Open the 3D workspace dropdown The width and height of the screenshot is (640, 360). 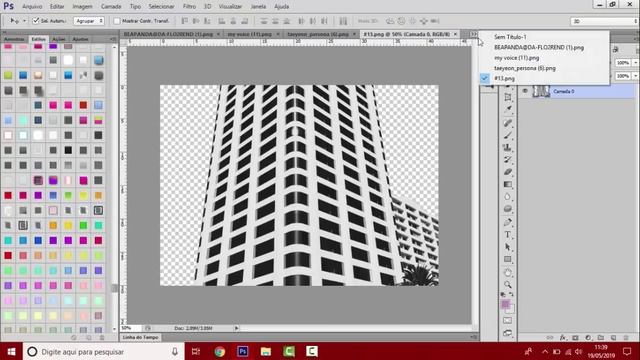click(604, 21)
